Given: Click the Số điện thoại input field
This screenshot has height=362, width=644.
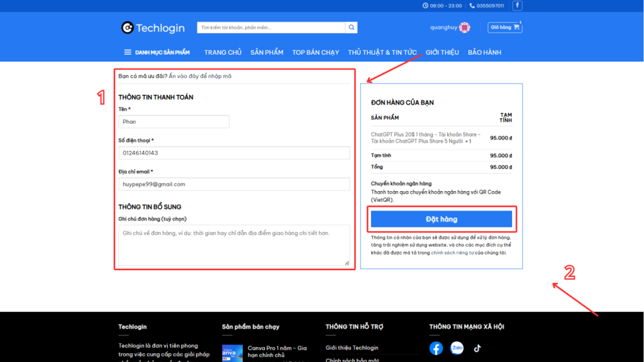Looking at the screenshot, I should pos(234,153).
